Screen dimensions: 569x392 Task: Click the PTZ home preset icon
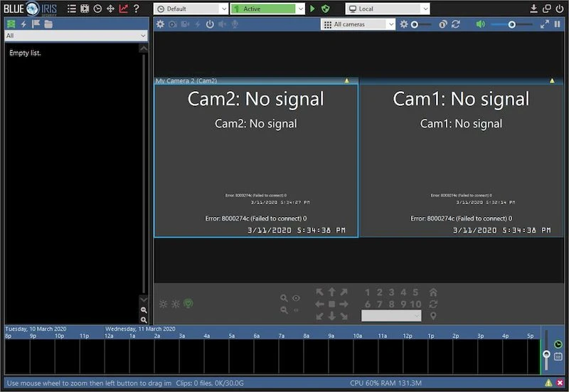coord(432,292)
